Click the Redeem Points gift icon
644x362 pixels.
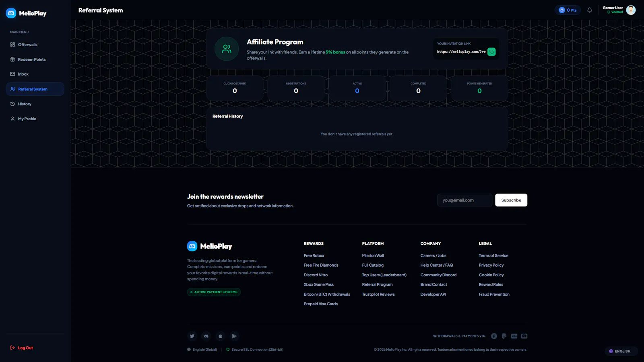[12, 60]
